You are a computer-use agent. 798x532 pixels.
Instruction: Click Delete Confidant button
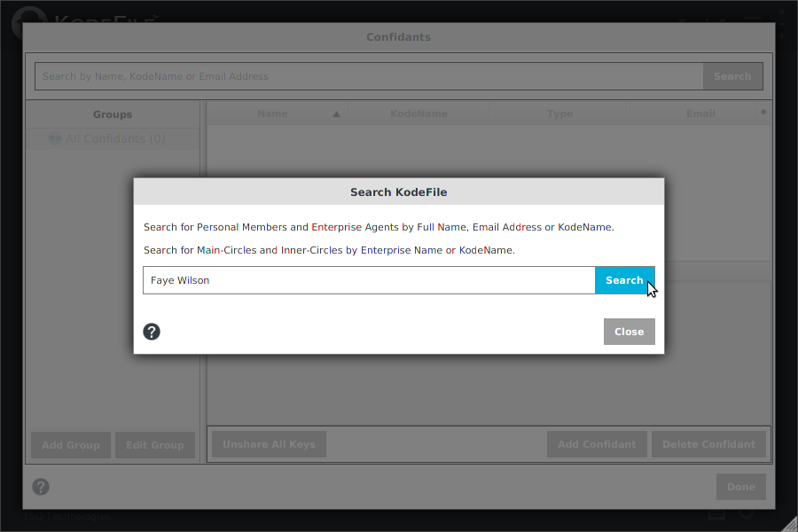pyautogui.click(x=708, y=444)
